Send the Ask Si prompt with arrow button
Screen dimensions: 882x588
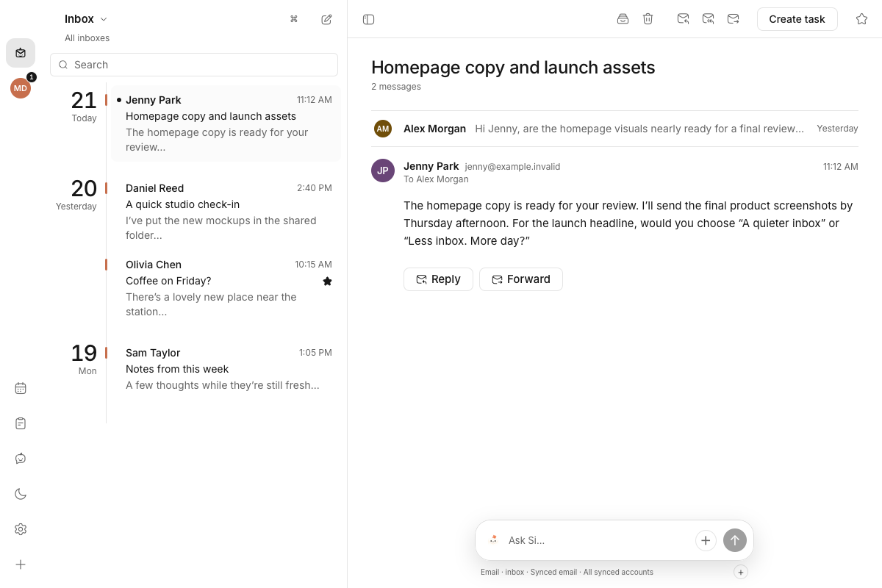(x=735, y=540)
